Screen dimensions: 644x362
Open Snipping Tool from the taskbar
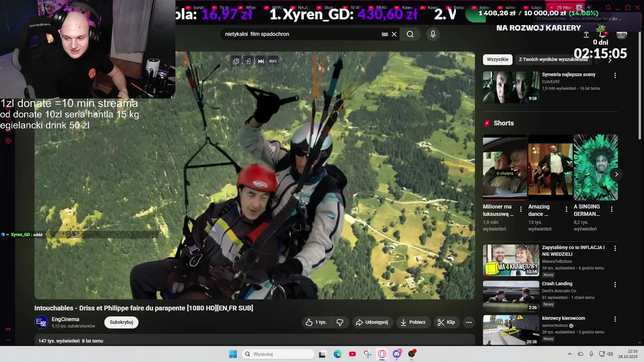point(367,354)
